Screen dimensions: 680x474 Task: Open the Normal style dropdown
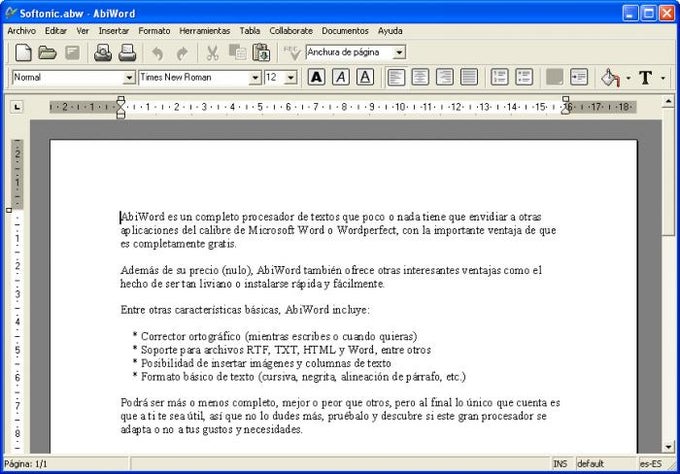coord(129,78)
